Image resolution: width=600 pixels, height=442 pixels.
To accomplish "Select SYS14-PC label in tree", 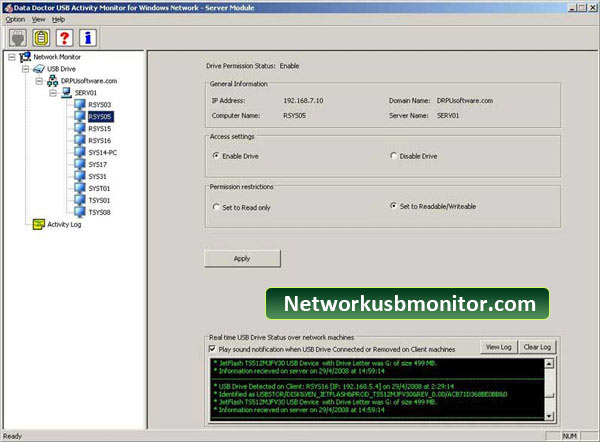I will click(x=103, y=153).
